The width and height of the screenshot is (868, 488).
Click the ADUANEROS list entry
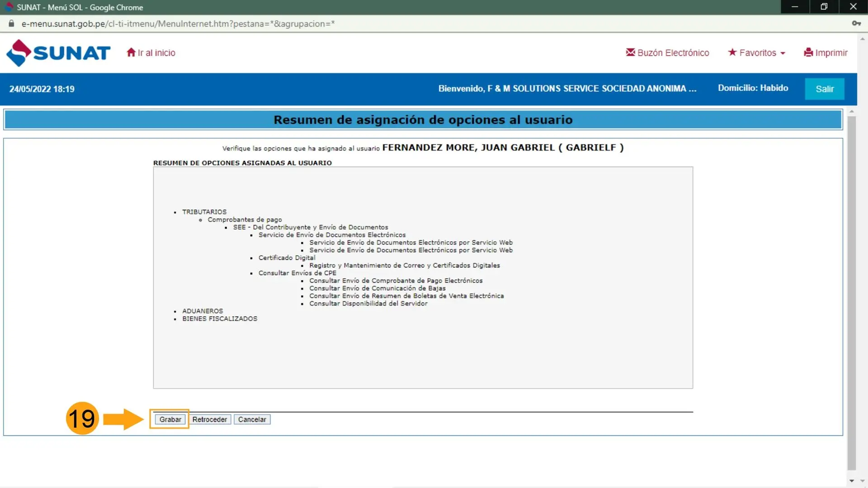point(203,311)
